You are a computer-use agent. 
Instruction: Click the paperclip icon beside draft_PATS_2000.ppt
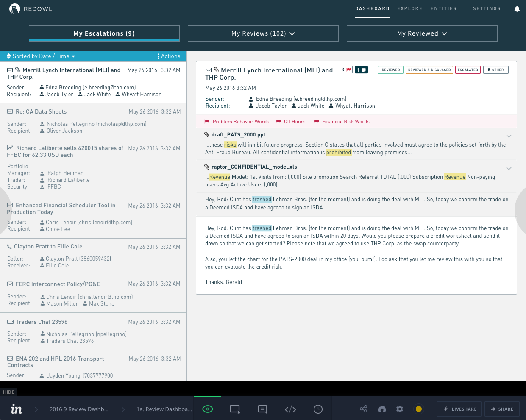coord(207,134)
